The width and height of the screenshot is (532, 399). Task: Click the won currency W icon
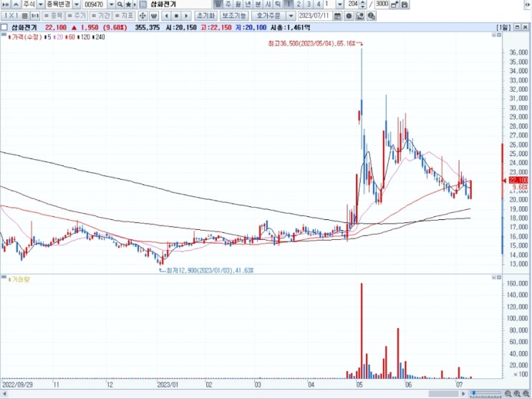click(x=154, y=16)
